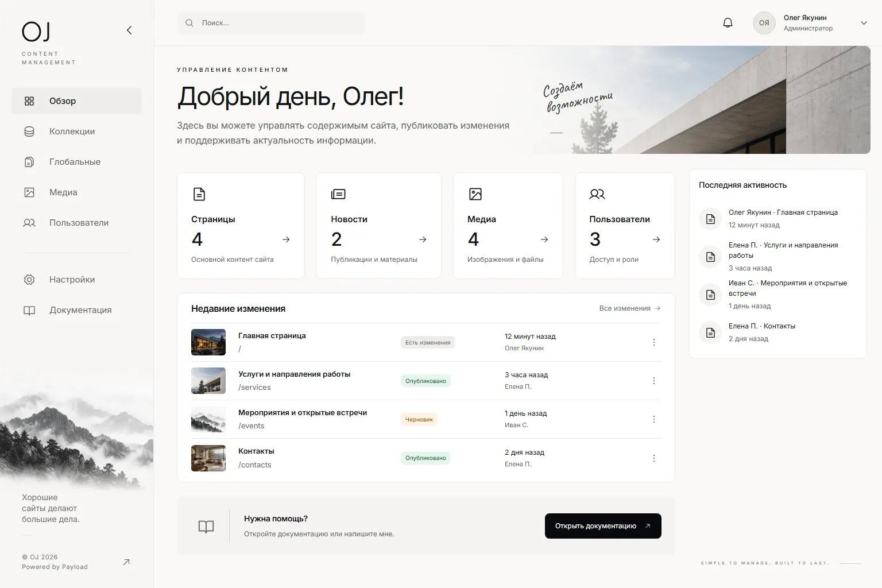
Task: Open the Страницы card arrow
Action: (286, 239)
